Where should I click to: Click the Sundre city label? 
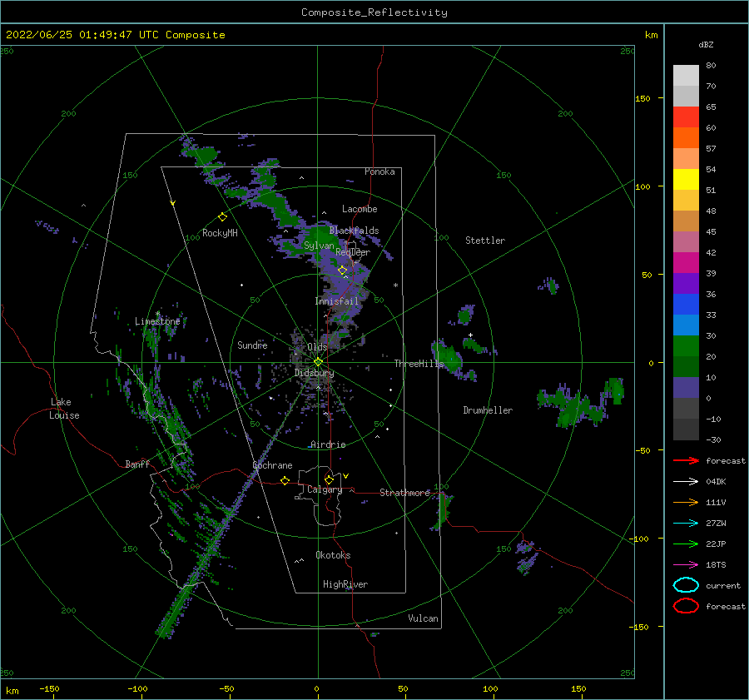click(x=253, y=345)
